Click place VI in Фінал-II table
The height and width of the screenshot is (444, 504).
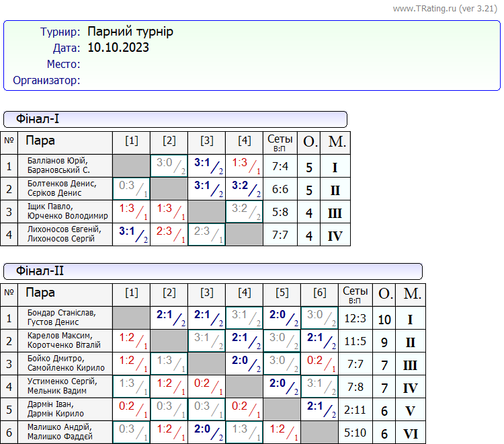[x=410, y=433]
